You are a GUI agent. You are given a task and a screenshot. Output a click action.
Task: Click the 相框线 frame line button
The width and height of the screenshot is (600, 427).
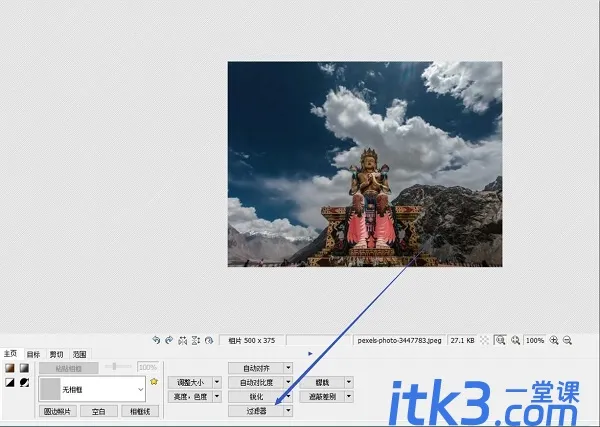point(140,411)
